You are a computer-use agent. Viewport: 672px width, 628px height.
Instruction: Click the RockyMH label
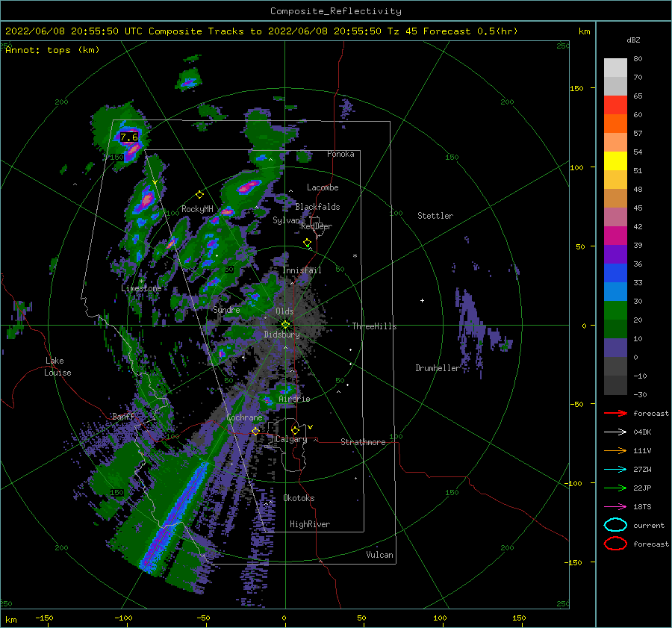pos(197,209)
